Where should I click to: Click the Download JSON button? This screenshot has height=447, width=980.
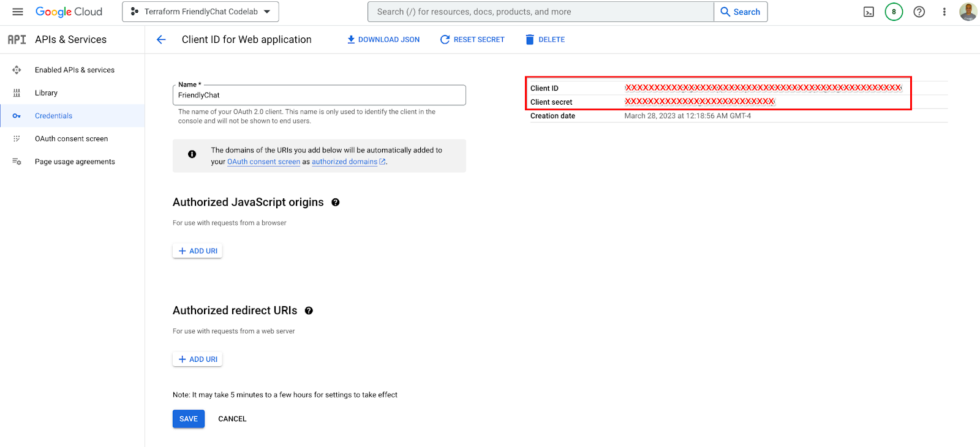coord(383,40)
